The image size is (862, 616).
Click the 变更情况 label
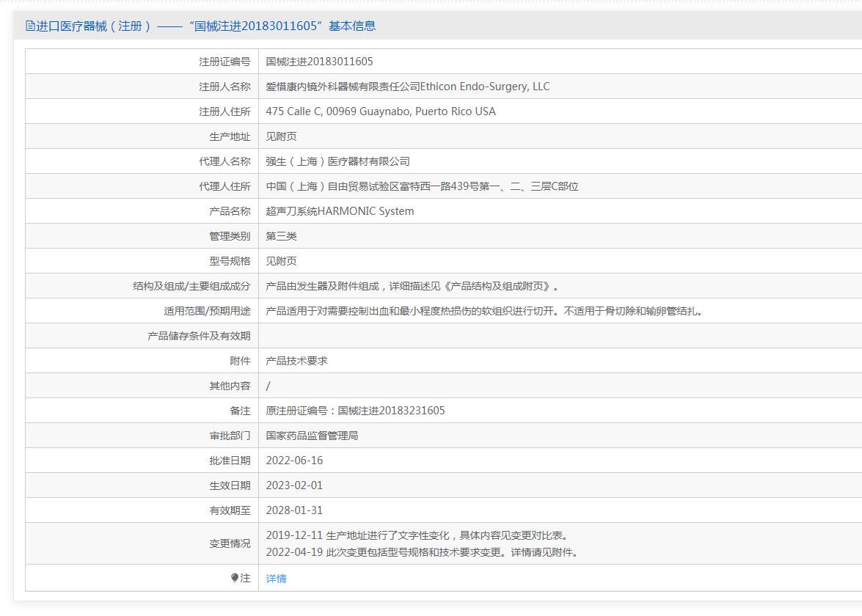coord(230,543)
